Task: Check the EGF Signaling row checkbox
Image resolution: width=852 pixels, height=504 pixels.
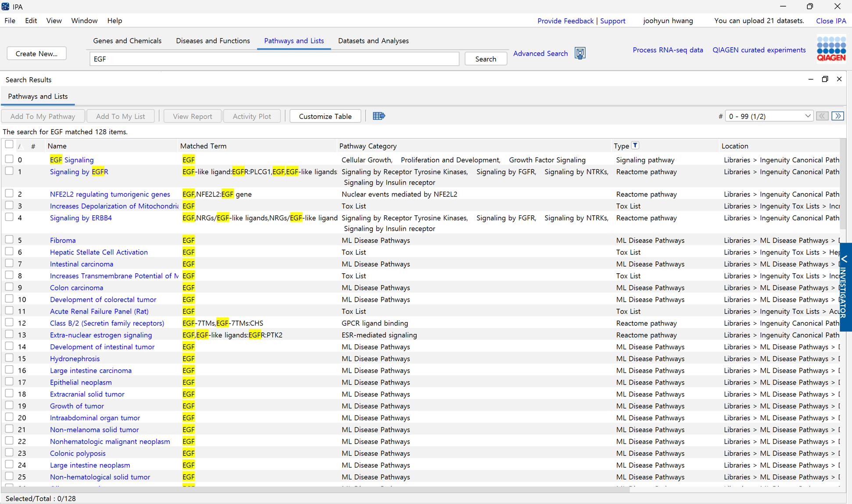Action: (x=9, y=159)
